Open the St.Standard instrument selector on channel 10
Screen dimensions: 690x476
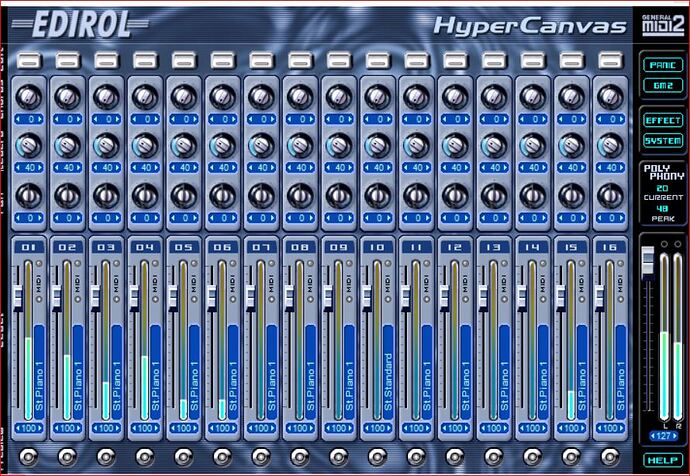point(388,372)
